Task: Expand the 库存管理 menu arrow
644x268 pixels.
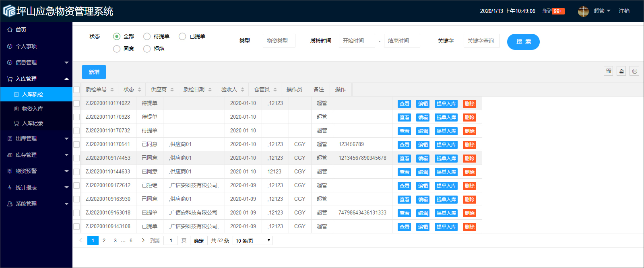Action: [x=66, y=155]
